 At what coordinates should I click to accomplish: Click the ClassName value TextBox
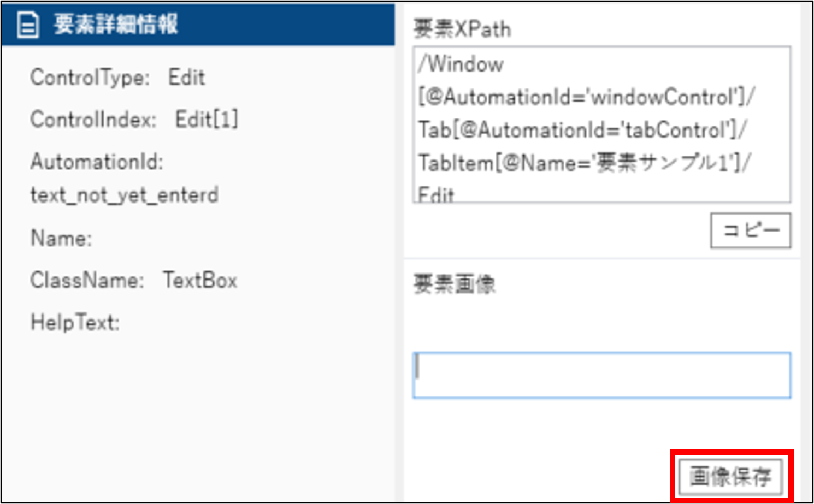200,281
